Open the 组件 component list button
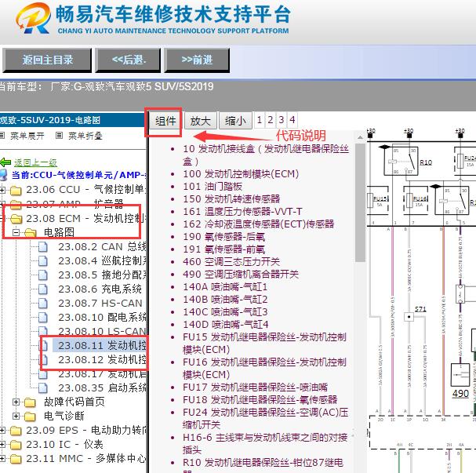The image size is (476, 473). [x=165, y=121]
